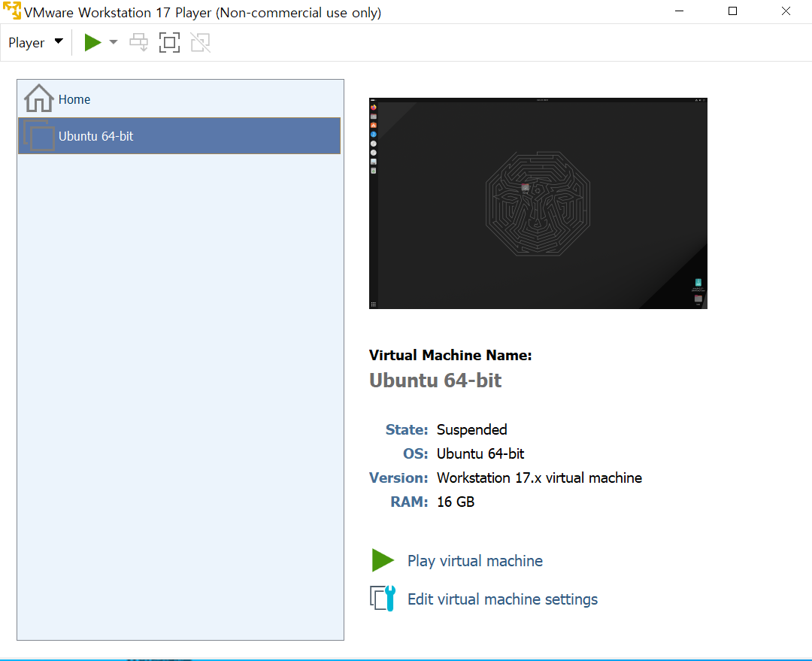
Task: Click the Workstation 17.x virtual machine text
Action: pyautogui.click(x=539, y=478)
